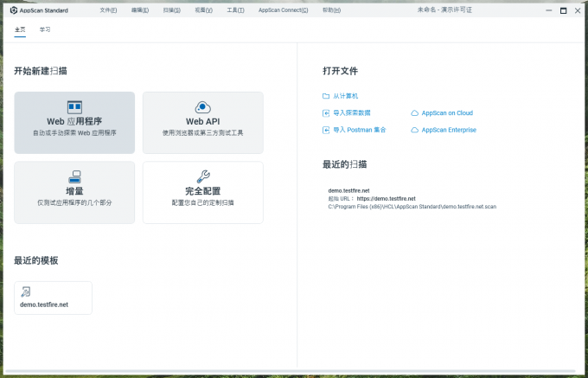Viewport: 588px width, 378px height.
Task: Click the import icon beside 导入 Postman 集合
Action: coord(326,130)
